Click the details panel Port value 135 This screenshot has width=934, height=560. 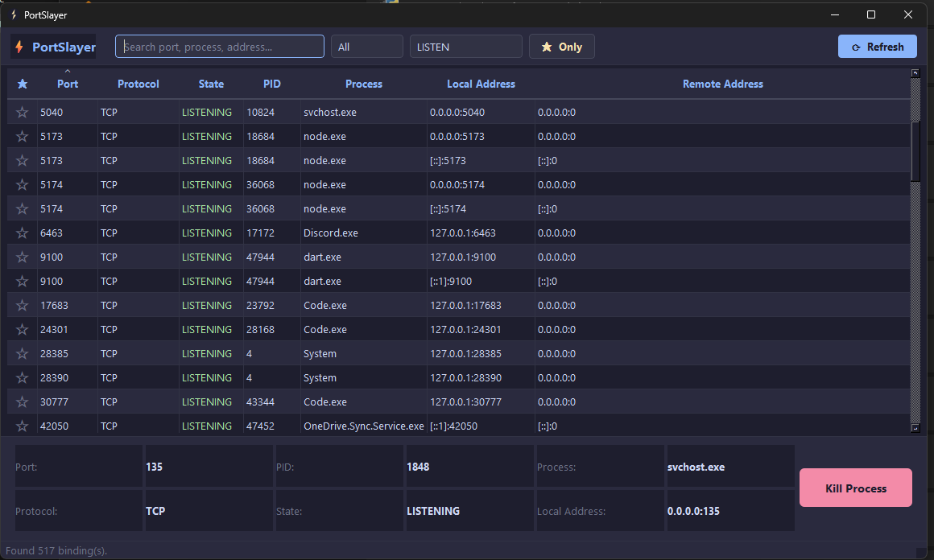pyautogui.click(x=155, y=467)
